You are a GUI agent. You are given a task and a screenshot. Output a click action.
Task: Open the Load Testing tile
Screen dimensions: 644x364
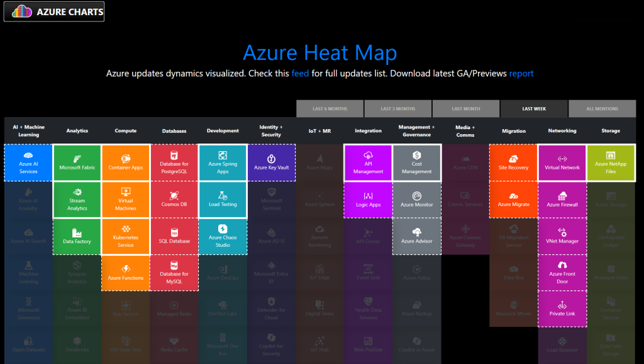(223, 200)
